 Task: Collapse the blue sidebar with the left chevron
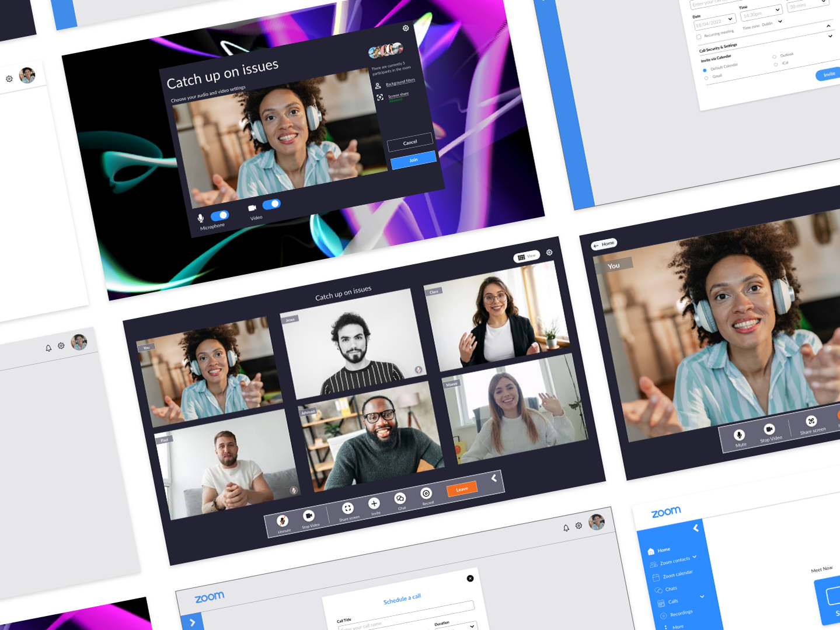(x=696, y=528)
